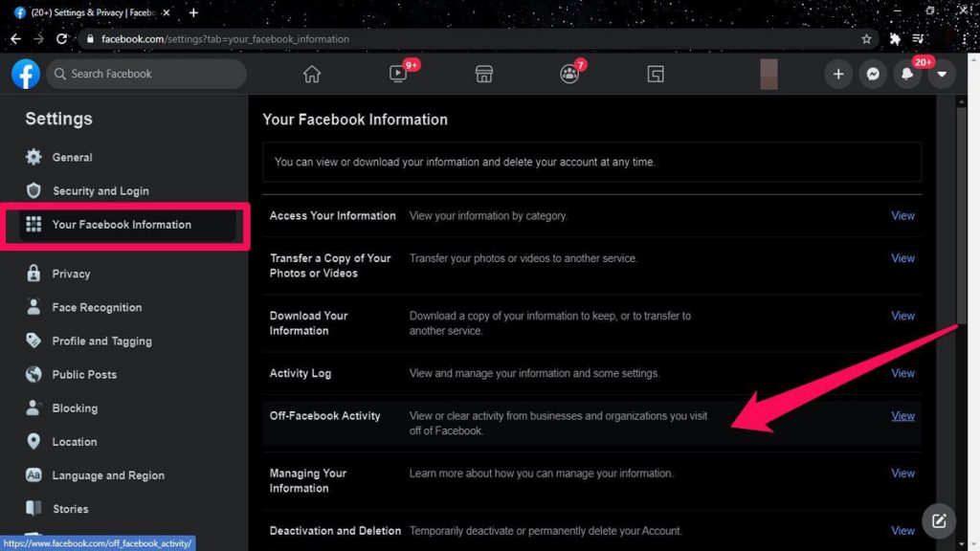
Task: Open the Watch video icon
Action: 398,74
